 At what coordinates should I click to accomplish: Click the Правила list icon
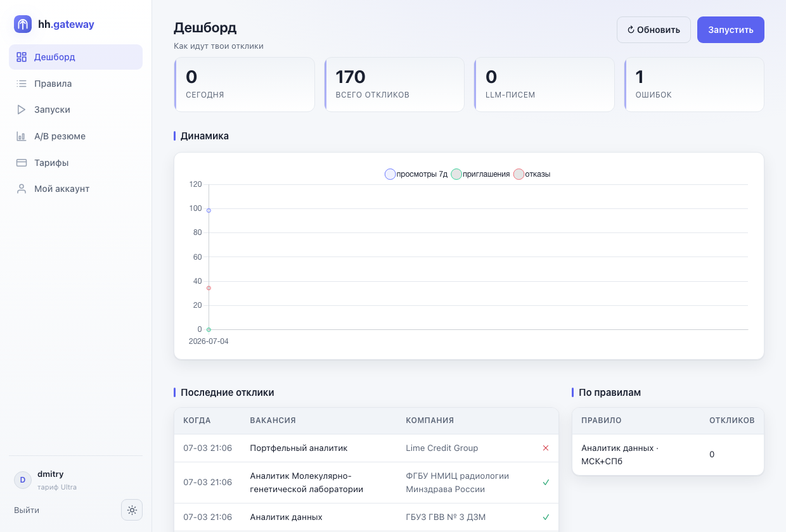[22, 84]
